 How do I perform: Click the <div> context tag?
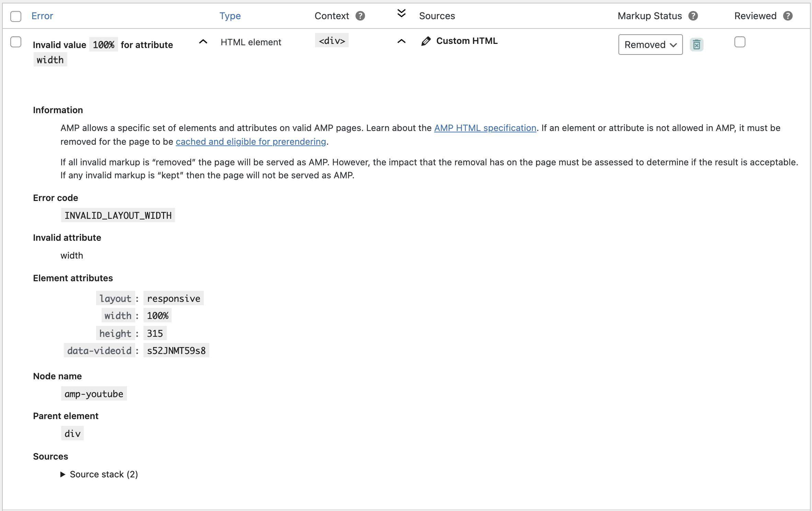pos(332,40)
